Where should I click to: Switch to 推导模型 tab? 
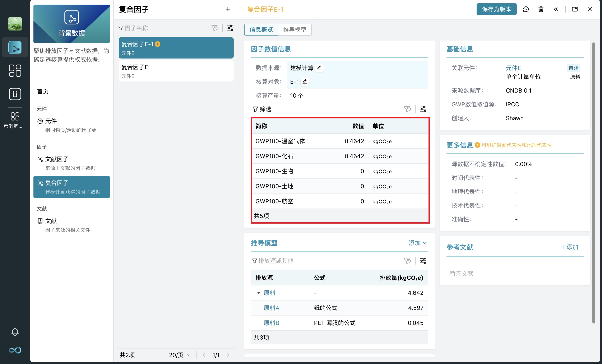294,30
